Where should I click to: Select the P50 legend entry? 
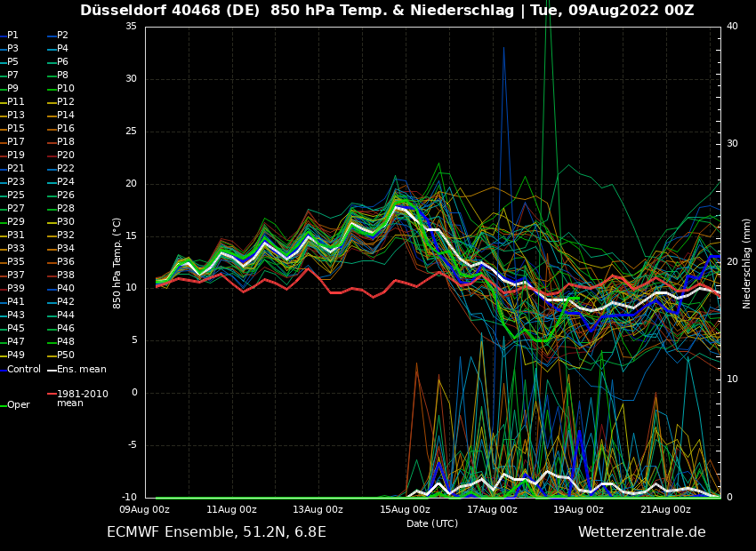pos(65,355)
